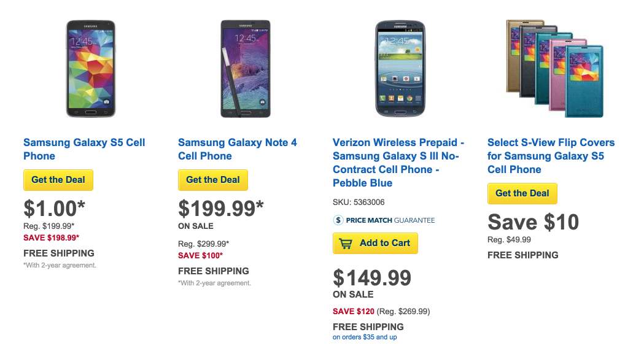Image resolution: width=644 pixels, height=351 pixels.
Task: Open the Select S-View Flip Covers link
Action: (551, 156)
